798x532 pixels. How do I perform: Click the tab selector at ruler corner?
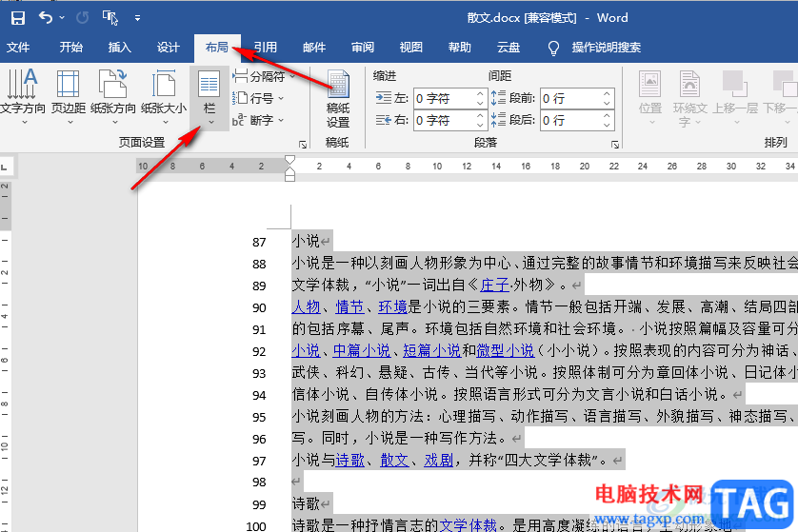(x=5, y=167)
